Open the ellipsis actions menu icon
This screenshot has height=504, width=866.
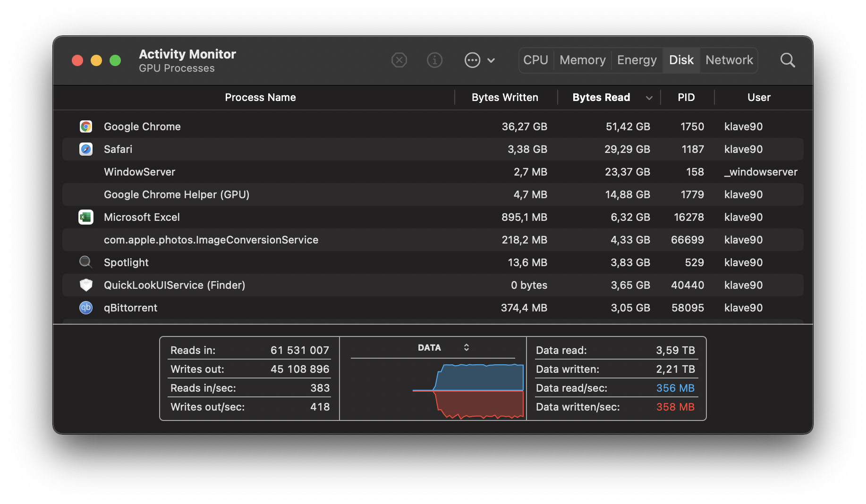point(472,60)
